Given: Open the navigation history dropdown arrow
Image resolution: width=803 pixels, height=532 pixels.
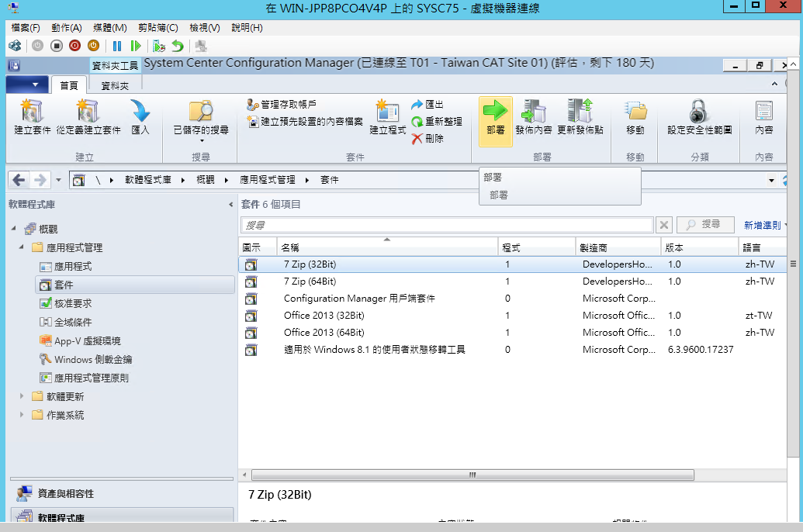Looking at the screenshot, I should (x=58, y=180).
